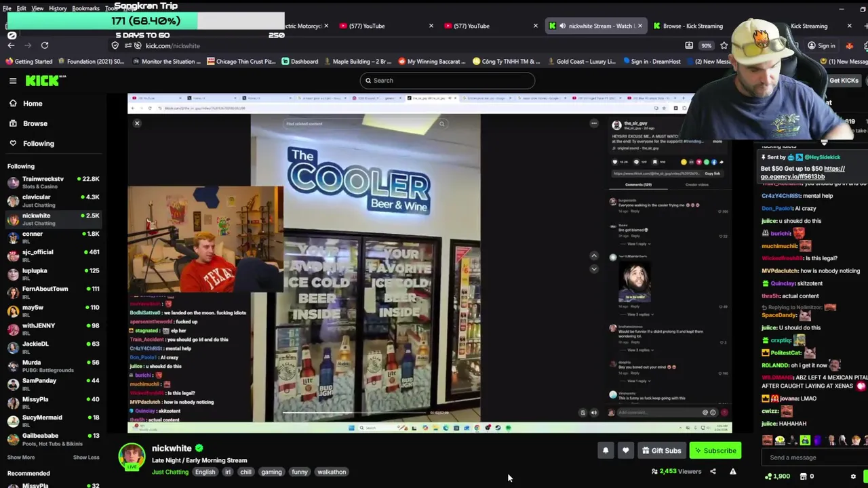Open Trainwreckstv channel from Following list
This screenshot has height=488, width=868.
[53, 182]
